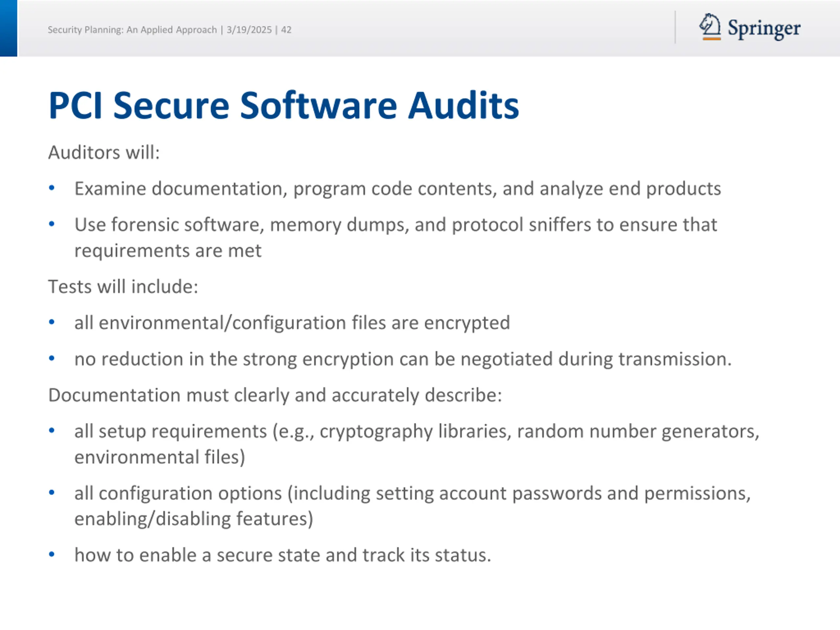This screenshot has height=630, width=840.
Task: Click the 'Auditors will:' line
Action: point(104,152)
